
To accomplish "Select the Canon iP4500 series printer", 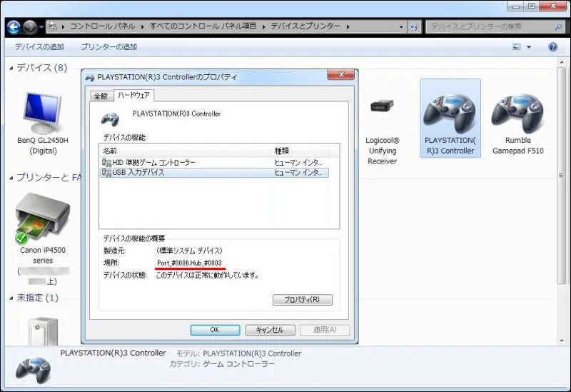I will (43, 238).
